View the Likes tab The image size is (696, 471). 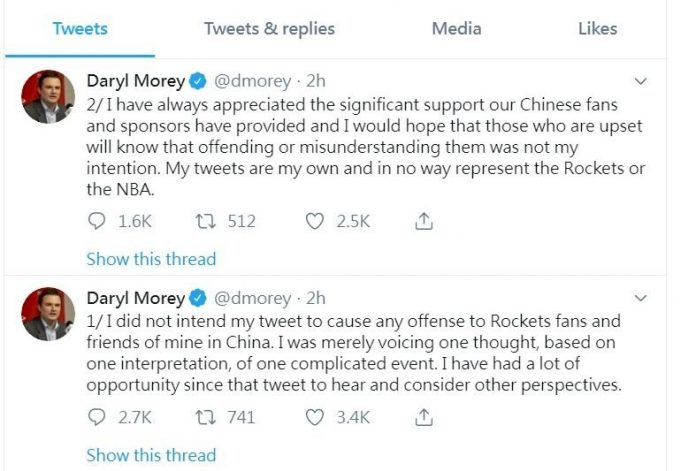pos(597,29)
